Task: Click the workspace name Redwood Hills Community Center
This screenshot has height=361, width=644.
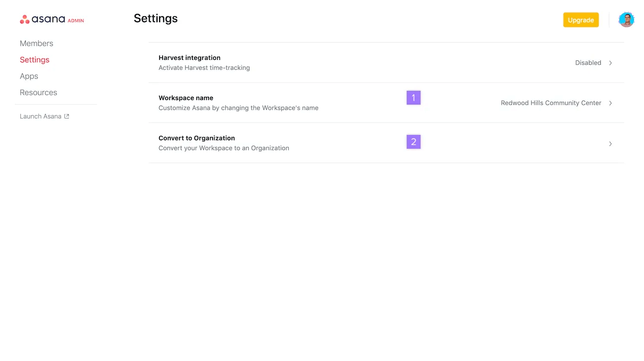Action: 550,103
